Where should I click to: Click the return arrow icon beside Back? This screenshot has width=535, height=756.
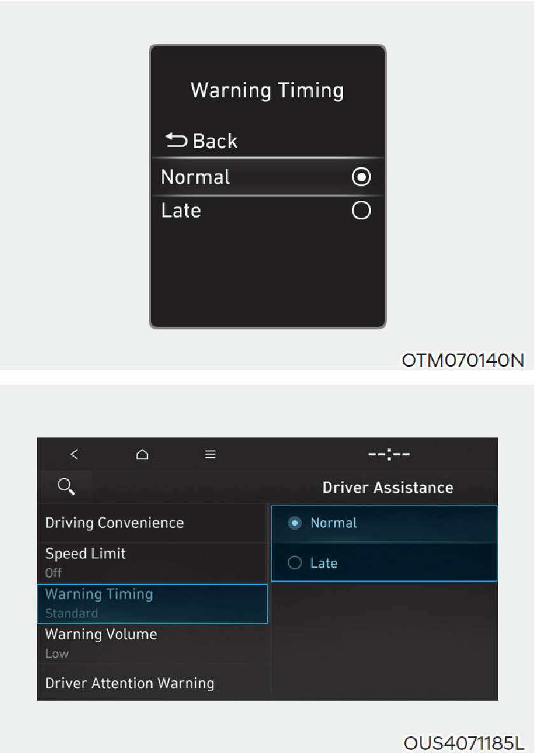pos(176,141)
